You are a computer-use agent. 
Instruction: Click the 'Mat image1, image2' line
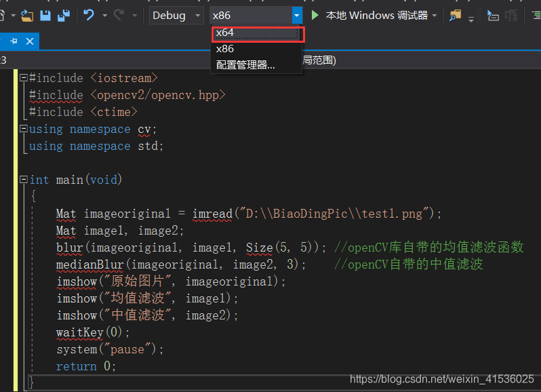click(120, 231)
